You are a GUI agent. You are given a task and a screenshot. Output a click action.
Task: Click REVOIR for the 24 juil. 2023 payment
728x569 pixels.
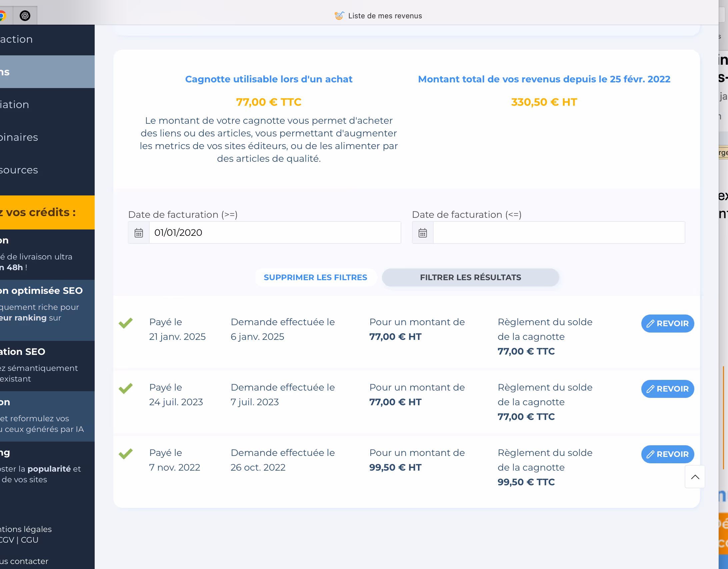668,389
